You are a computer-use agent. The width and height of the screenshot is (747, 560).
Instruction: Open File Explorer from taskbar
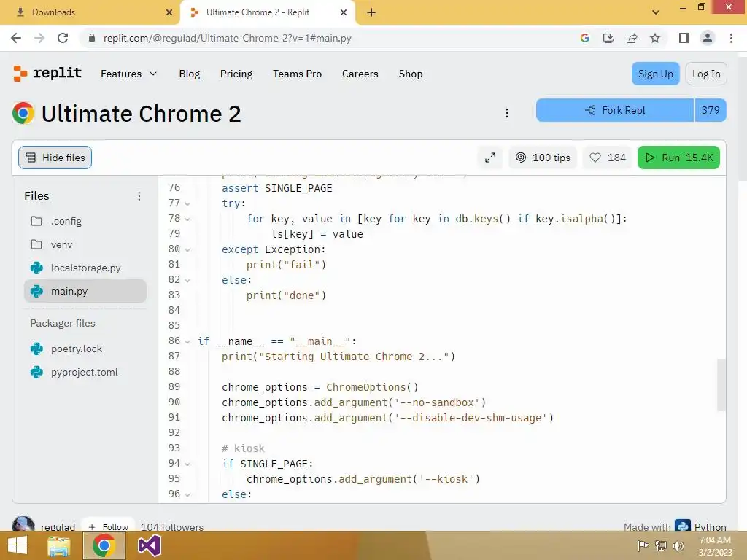tap(59, 545)
